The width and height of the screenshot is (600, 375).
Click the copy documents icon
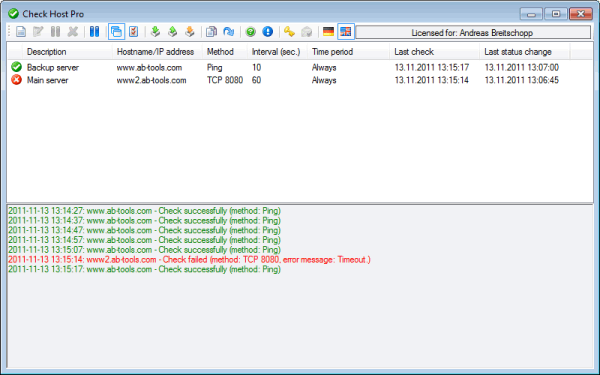(x=211, y=31)
